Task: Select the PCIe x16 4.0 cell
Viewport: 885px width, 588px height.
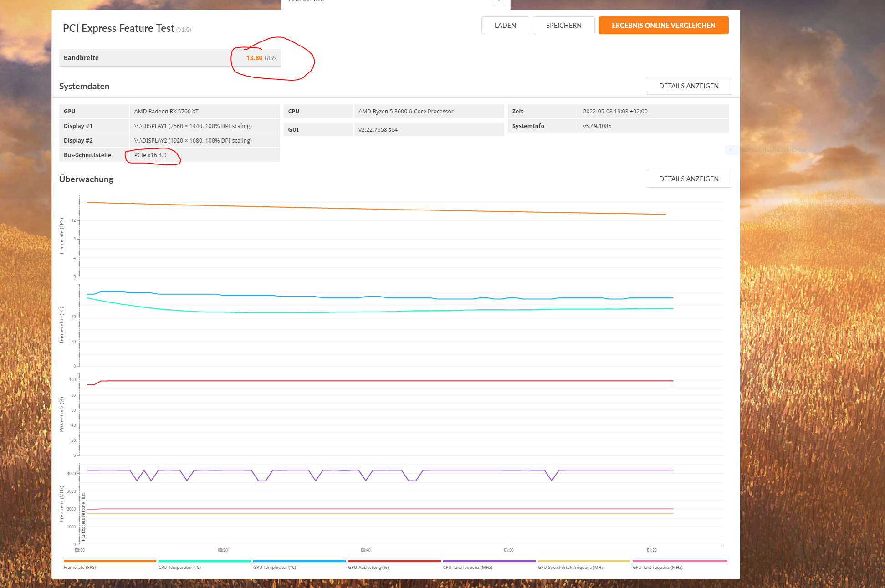Action: 150,155
